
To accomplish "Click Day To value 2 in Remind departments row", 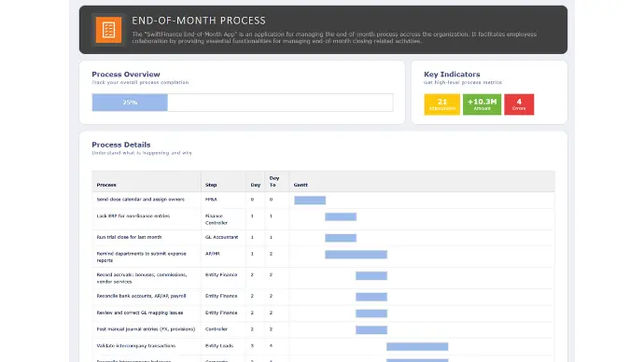I will 271,254.
